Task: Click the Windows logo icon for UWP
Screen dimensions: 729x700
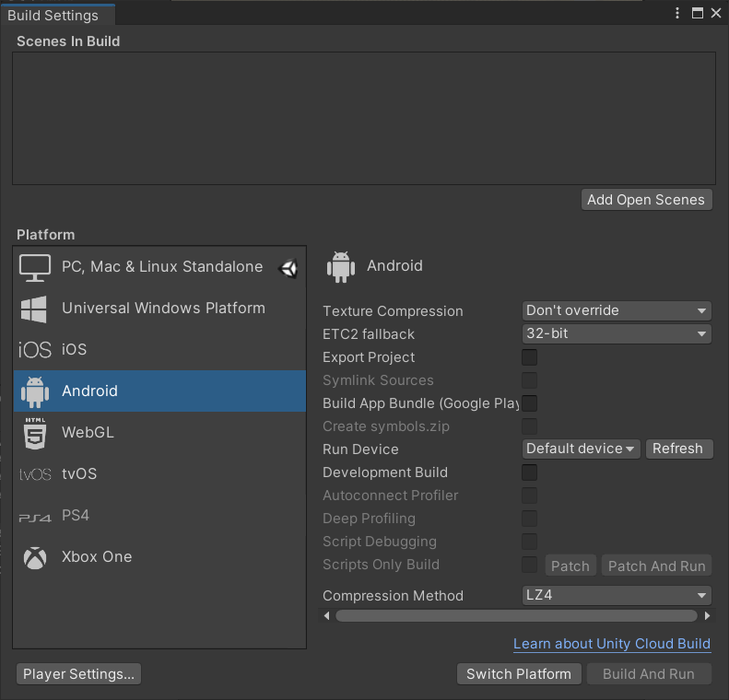Action: [34, 309]
